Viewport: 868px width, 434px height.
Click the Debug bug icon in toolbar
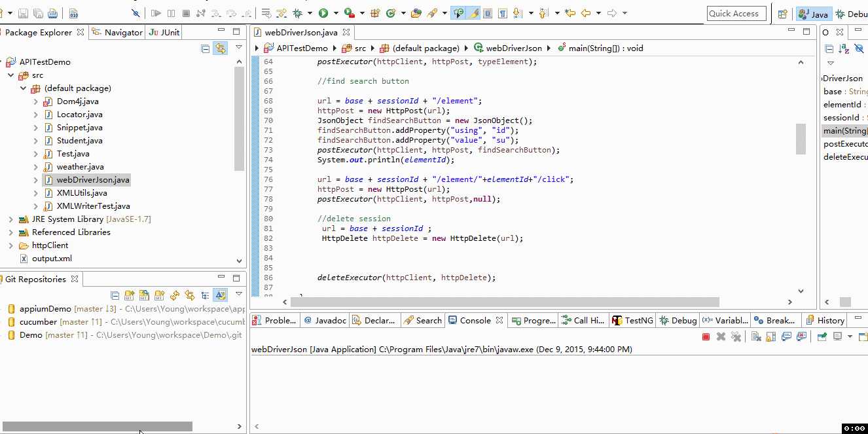pyautogui.click(x=298, y=13)
